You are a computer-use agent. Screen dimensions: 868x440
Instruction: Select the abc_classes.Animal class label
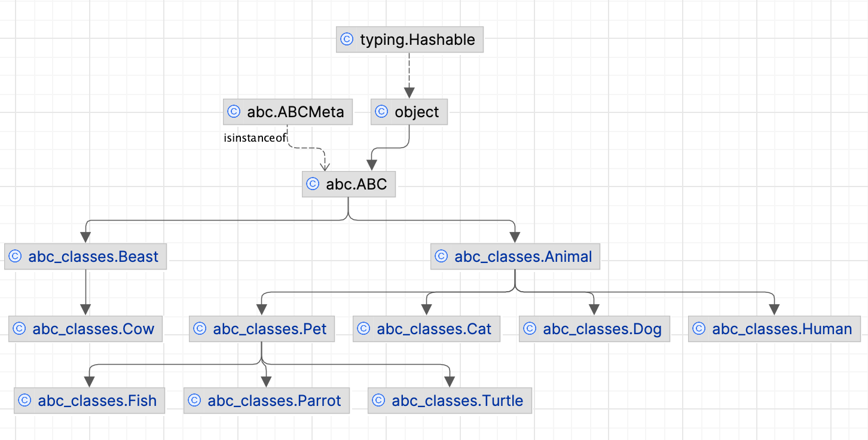[x=523, y=256]
